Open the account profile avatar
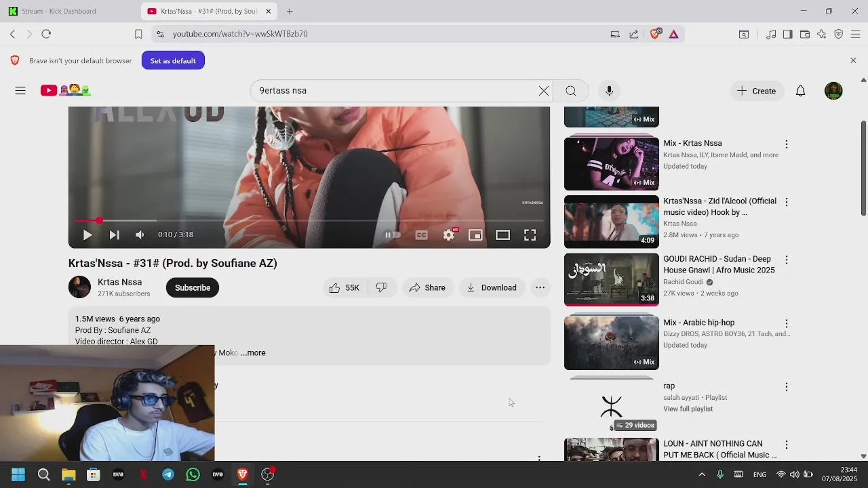 click(833, 91)
